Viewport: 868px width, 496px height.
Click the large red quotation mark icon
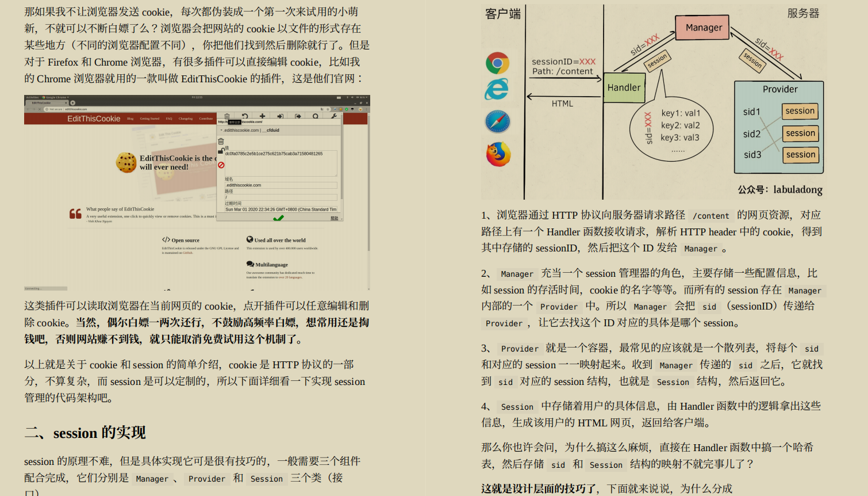click(x=75, y=213)
